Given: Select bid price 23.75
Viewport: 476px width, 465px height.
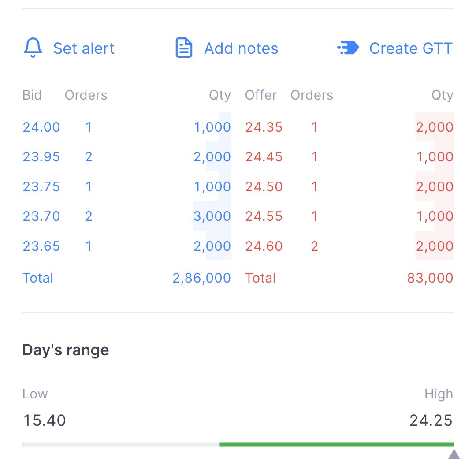Looking at the screenshot, I should click(x=41, y=187).
